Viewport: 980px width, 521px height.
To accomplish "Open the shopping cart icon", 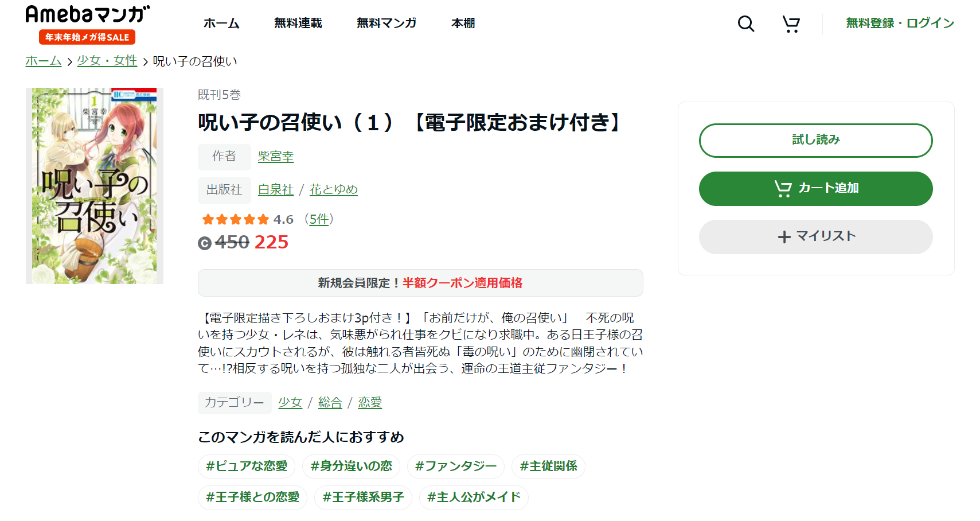I will point(791,24).
